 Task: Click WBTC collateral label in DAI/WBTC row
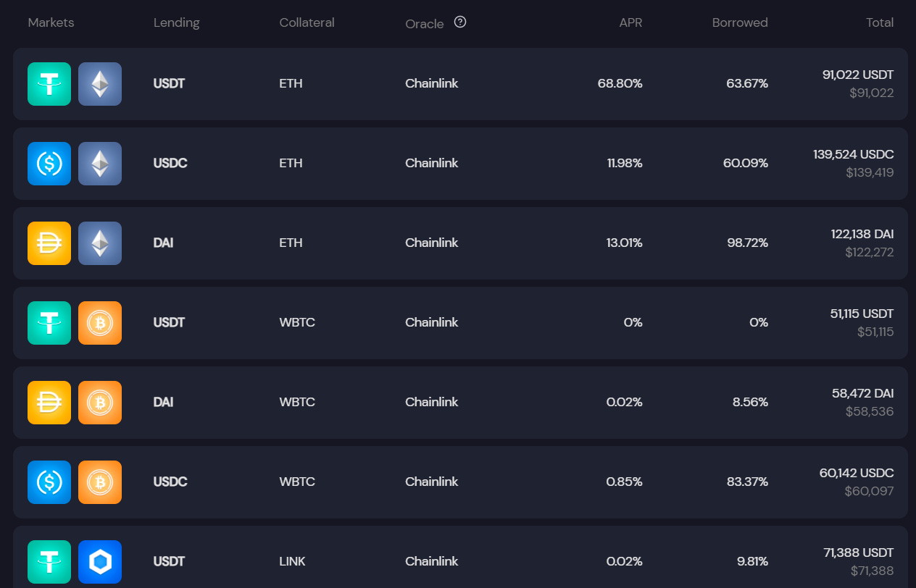[x=297, y=402]
